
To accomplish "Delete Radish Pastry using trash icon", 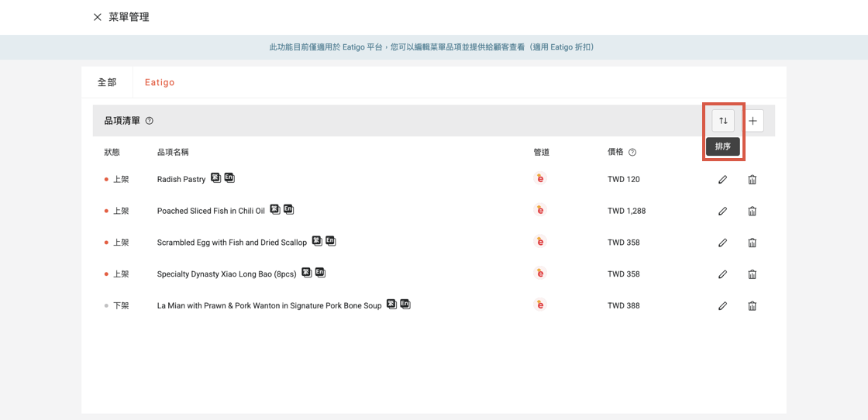I will 752,180.
